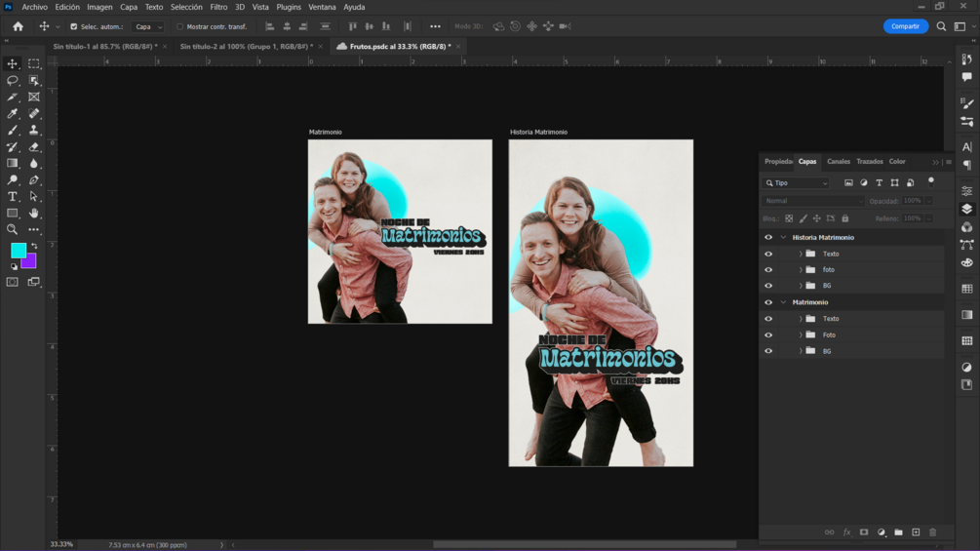Screen dimensions: 980x551
Task: Switch to Sin título-1 document tab
Action: coord(104,46)
